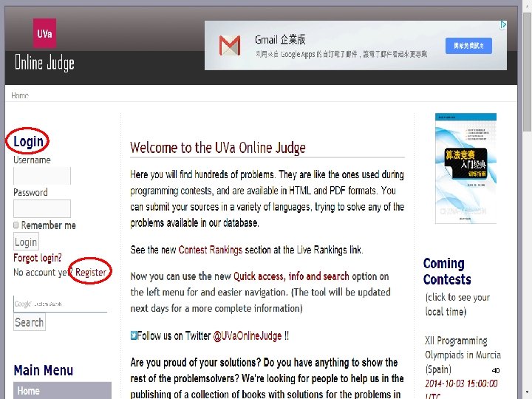The width and height of the screenshot is (532, 399).
Task: Click the Online Judge site title
Action: [x=44, y=63]
